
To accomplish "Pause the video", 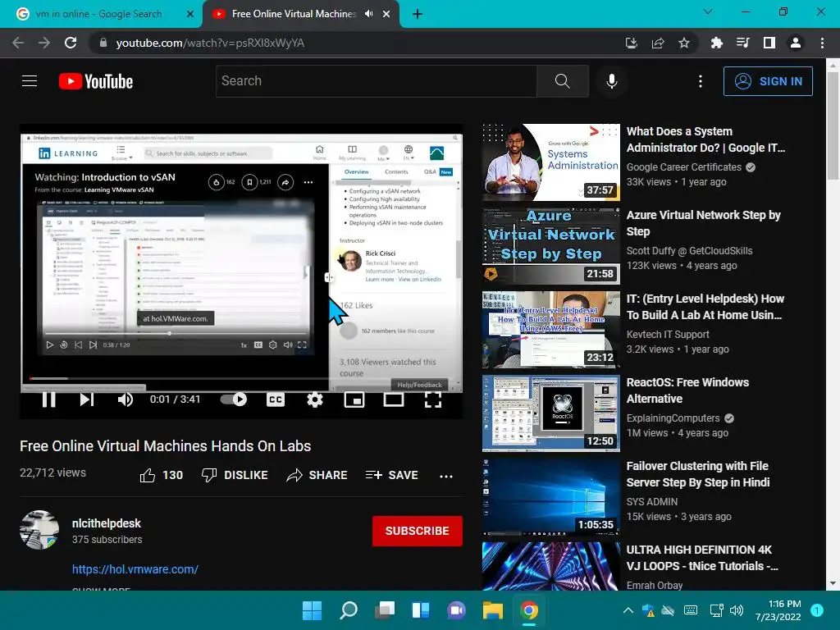I will pyautogui.click(x=48, y=399).
